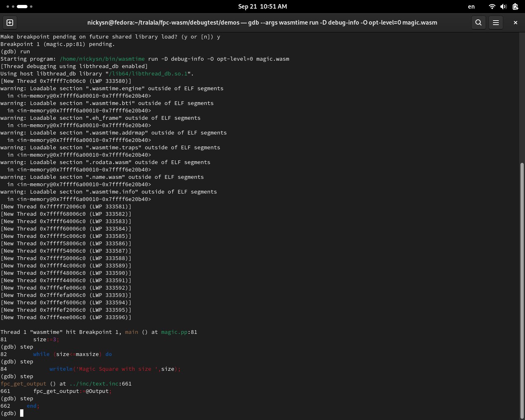Click the 'hit Breakpoint 1, main ()' line

coord(99,332)
